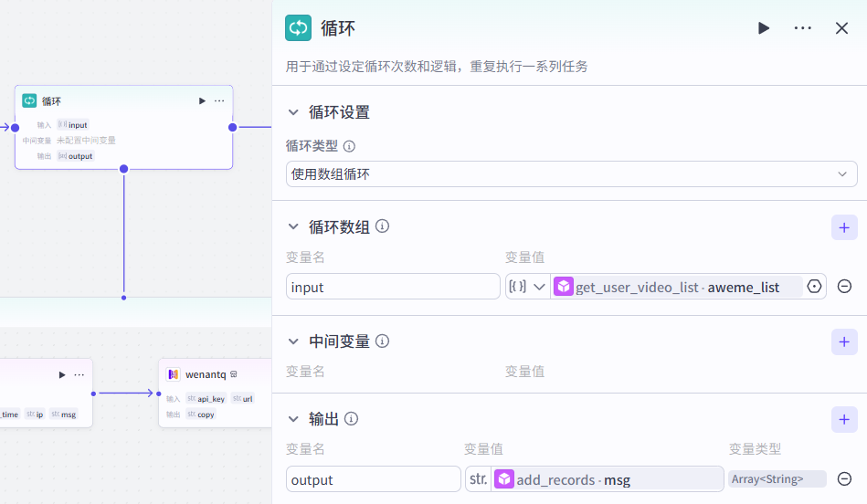Click the output tag on canvas loop node
867x504 pixels.
click(x=76, y=156)
